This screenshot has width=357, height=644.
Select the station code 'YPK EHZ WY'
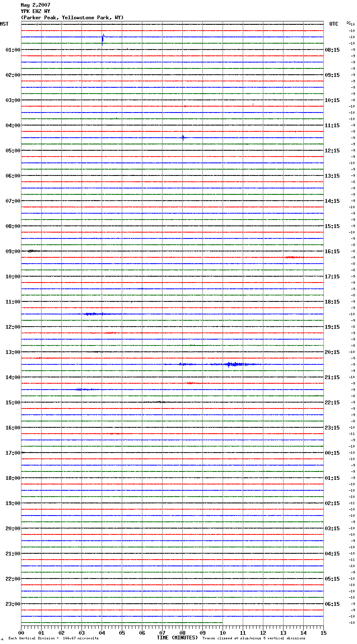click(35, 11)
